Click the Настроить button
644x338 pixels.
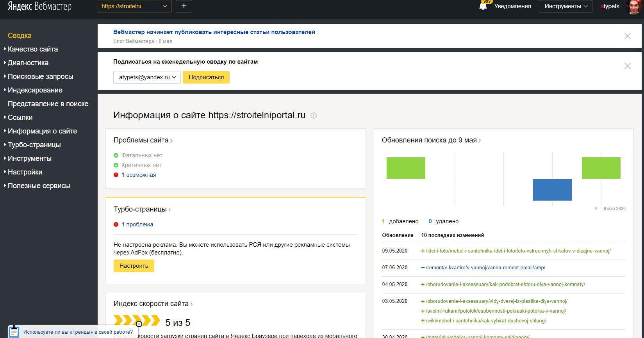134,266
